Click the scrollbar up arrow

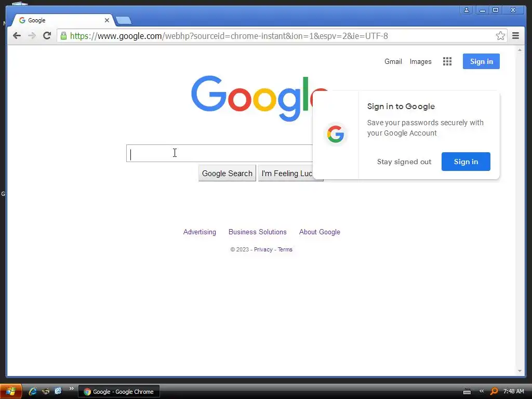(x=520, y=50)
